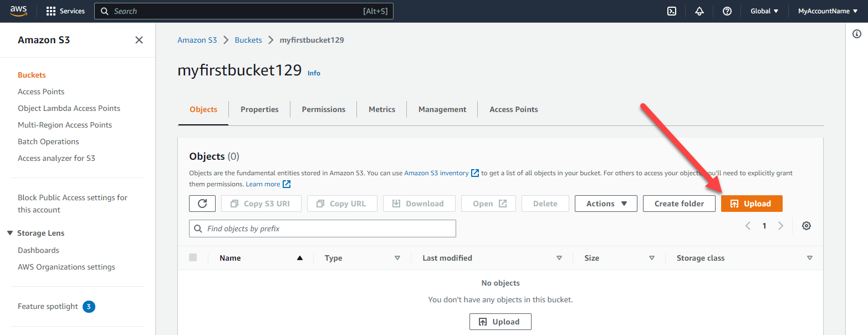Navigate to Buckets via breadcrumb
This screenshot has width=868, height=335.
pyautogui.click(x=248, y=39)
